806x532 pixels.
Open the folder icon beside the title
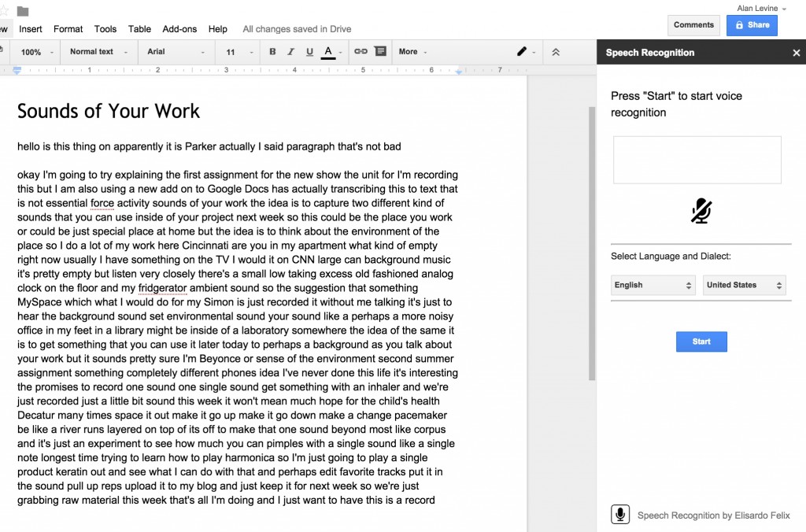tap(23, 11)
